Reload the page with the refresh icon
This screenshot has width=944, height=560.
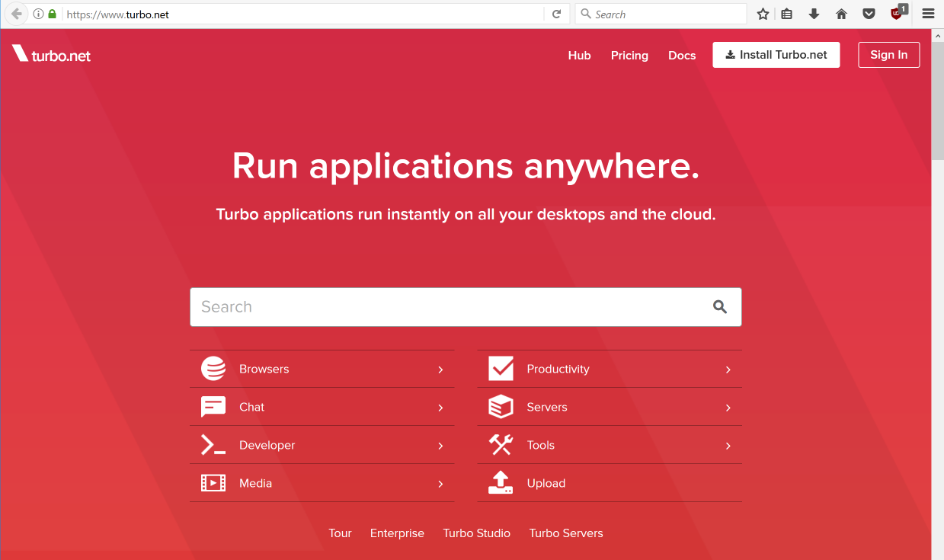[556, 14]
